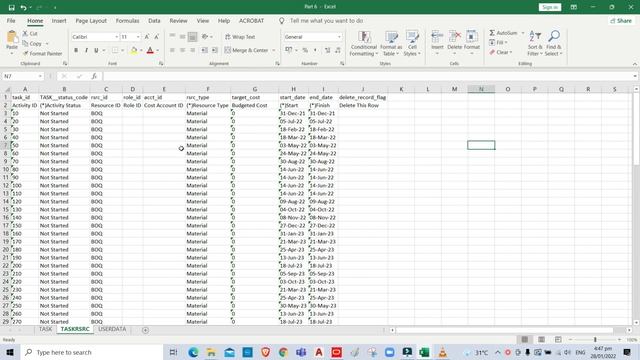640x360 pixels.
Task: Click the Save icon in title bar
Action: (x=11, y=7)
